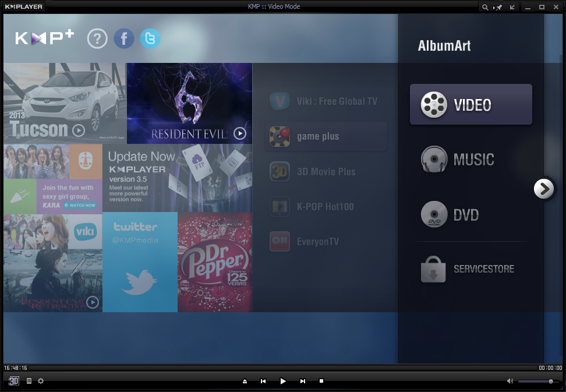
Task: Skip to next track
Action: click(x=302, y=381)
